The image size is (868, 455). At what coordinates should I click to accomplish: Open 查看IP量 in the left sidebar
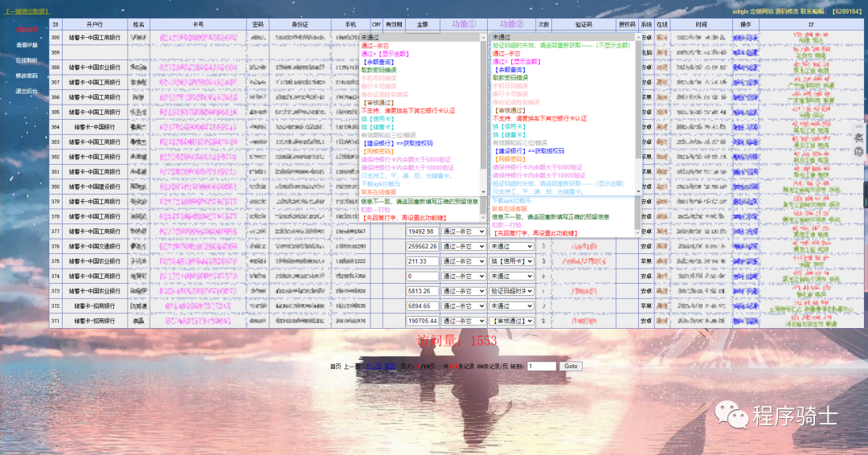(27, 45)
